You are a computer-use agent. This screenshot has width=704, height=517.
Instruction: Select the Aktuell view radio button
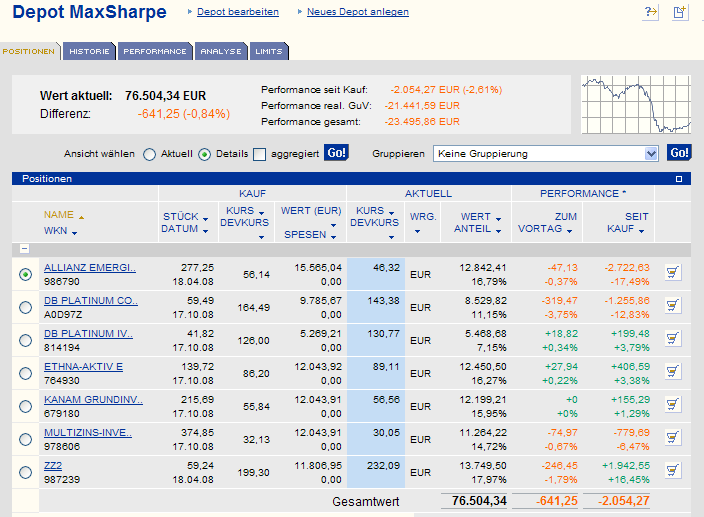(150, 154)
